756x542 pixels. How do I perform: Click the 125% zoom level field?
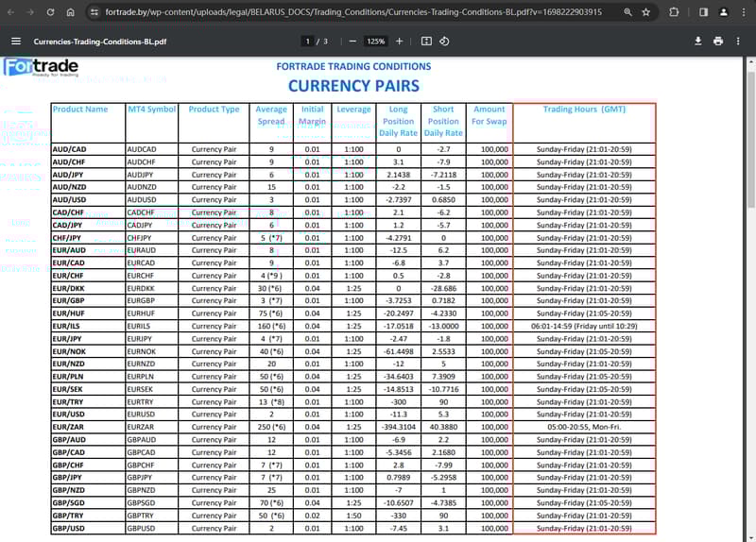376,42
